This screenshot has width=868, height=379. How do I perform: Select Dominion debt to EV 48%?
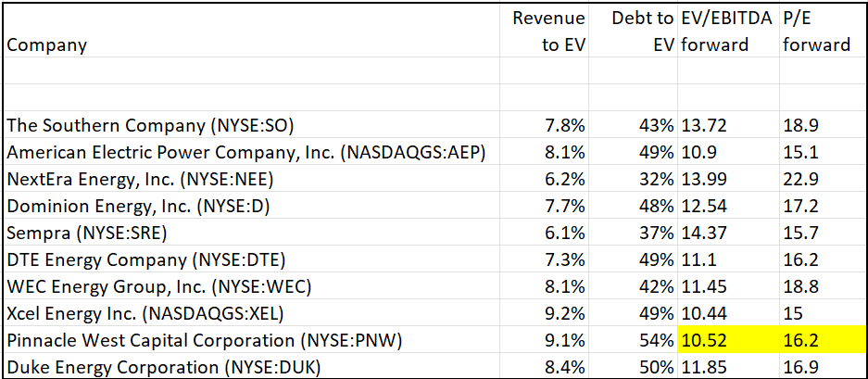[634, 206]
